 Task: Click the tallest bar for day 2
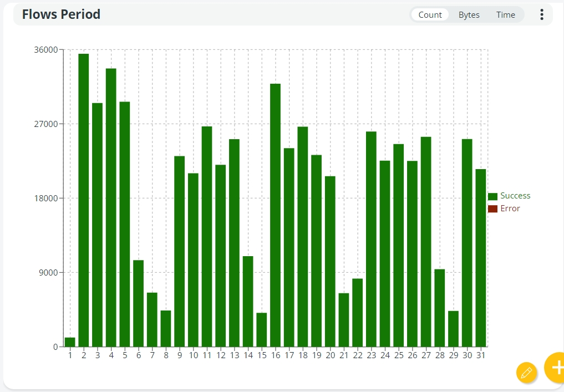84,200
